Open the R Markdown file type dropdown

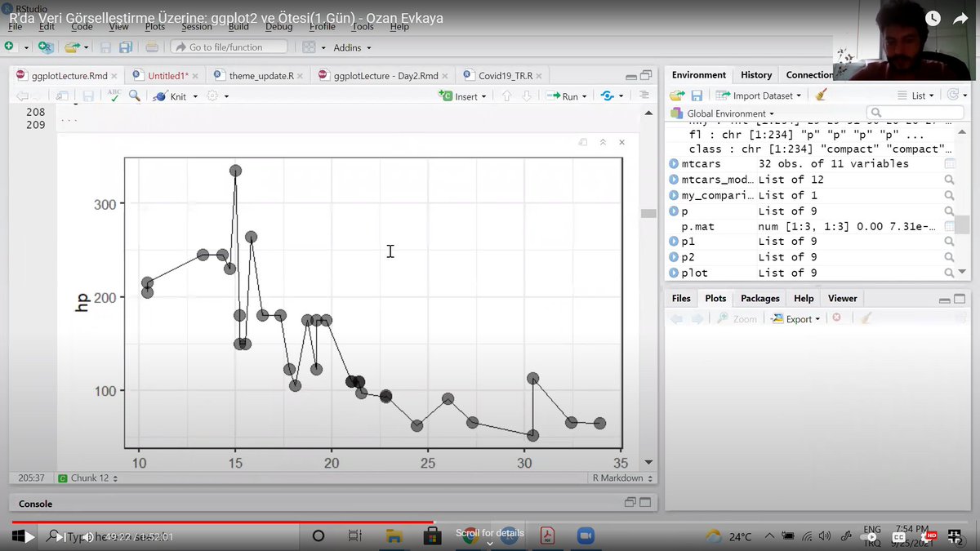[624, 478]
